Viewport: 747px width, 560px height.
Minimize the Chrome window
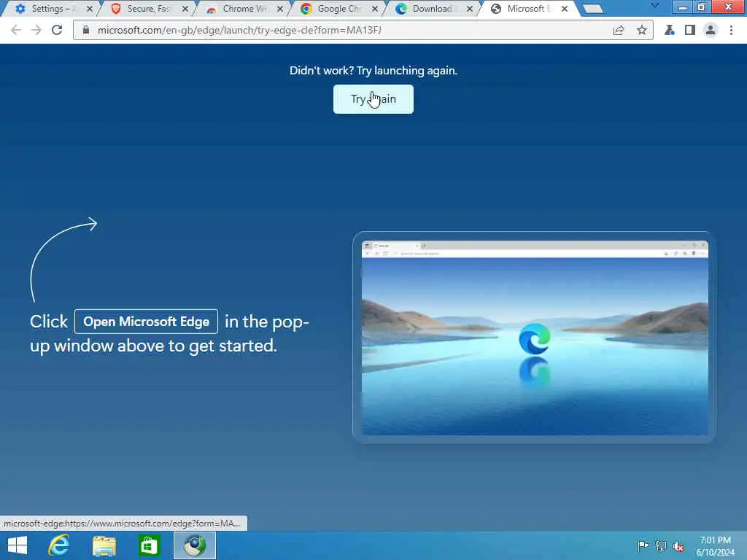683,7
